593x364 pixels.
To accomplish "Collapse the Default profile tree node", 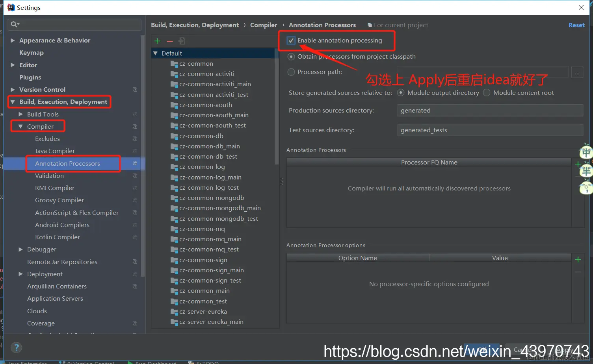I will click(x=155, y=53).
